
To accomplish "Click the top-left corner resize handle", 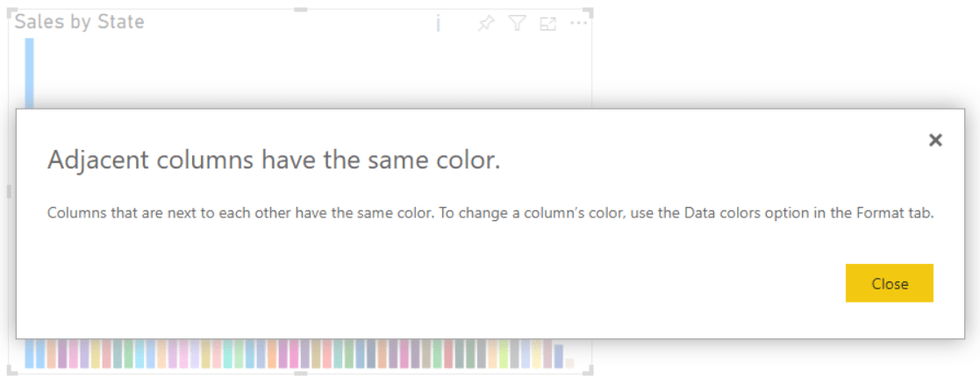I will [x=11, y=11].
